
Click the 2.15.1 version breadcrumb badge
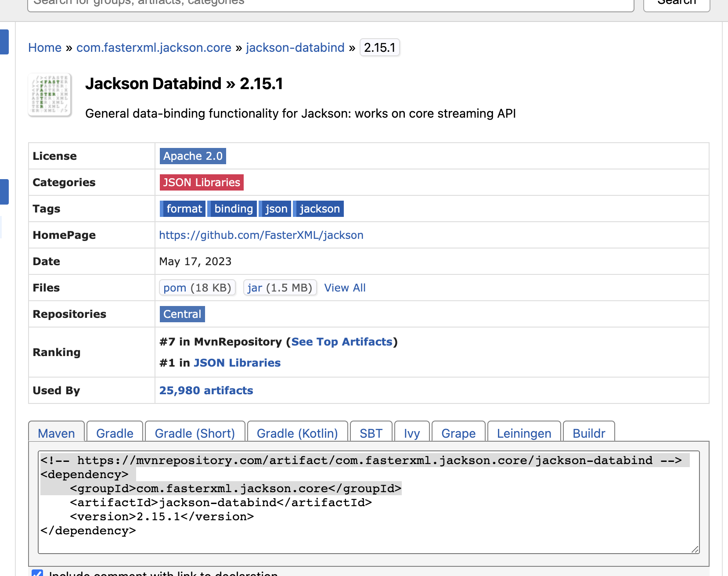(380, 47)
